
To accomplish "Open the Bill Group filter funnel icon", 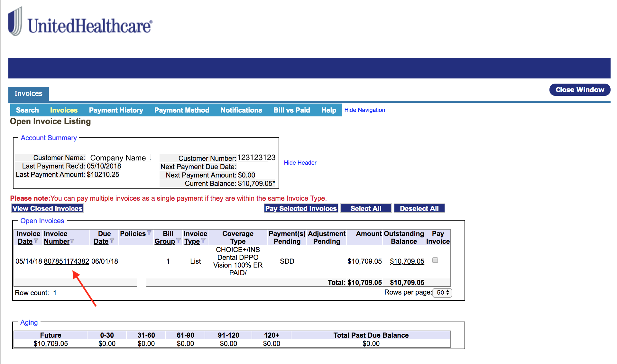I will (179, 240).
